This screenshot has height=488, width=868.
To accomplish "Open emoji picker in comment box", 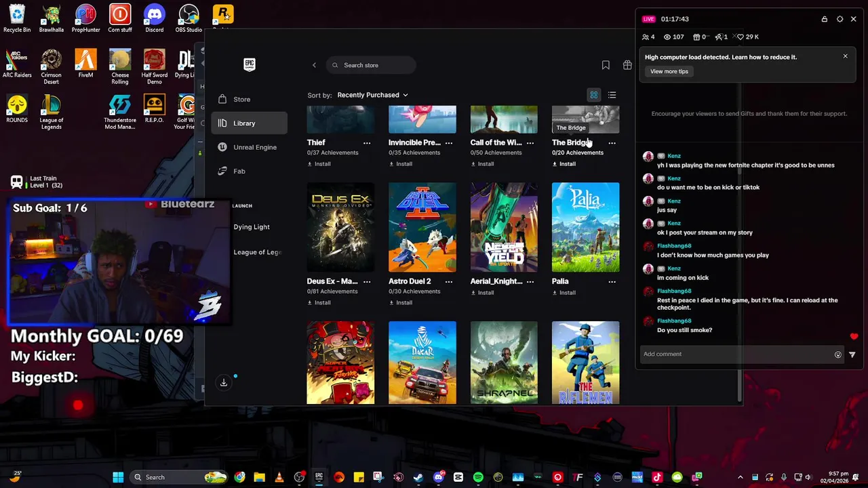I will coord(838,354).
